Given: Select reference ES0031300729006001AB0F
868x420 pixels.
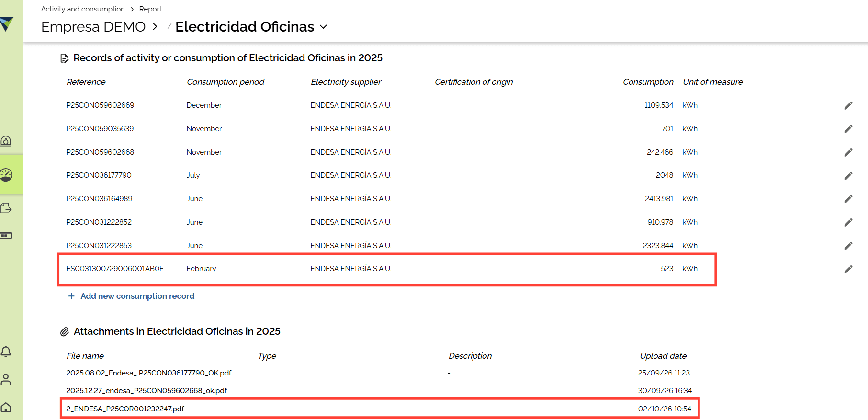Looking at the screenshot, I should [x=115, y=269].
